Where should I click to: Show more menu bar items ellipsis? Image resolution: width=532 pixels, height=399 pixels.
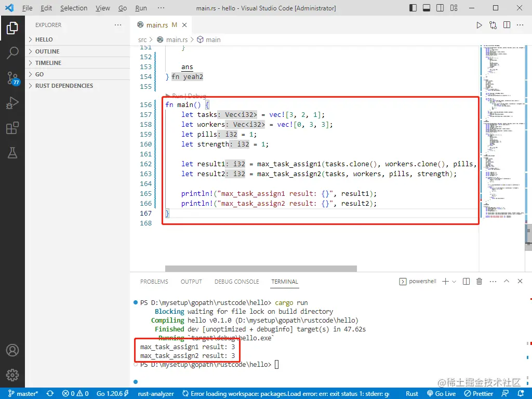tap(161, 8)
